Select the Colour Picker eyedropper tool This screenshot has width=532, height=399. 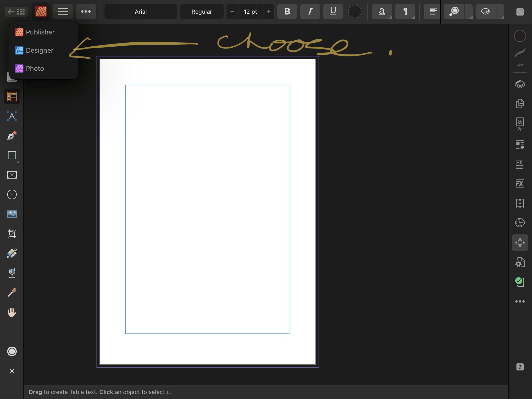pyautogui.click(x=12, y=293)
